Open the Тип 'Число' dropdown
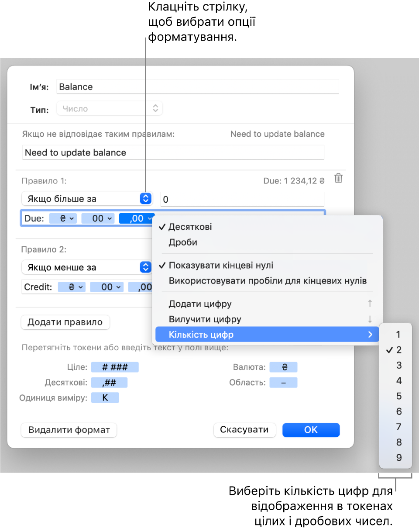 [110, 109]
